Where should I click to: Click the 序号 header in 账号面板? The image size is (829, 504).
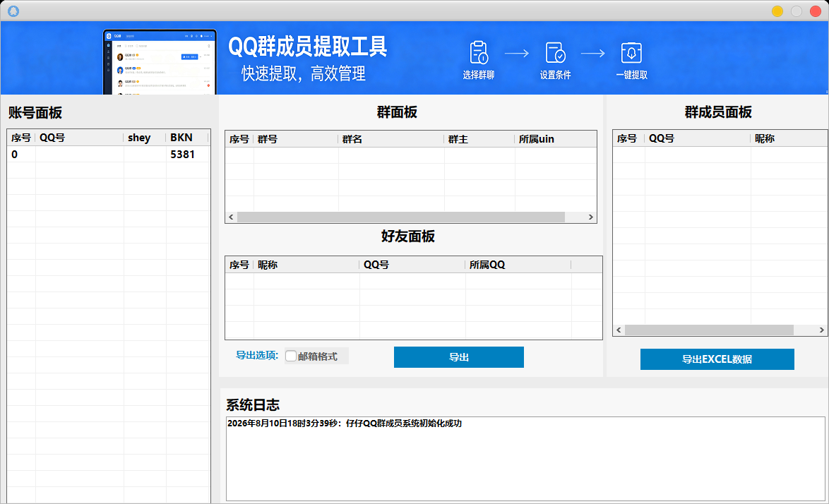click(21, 138)
